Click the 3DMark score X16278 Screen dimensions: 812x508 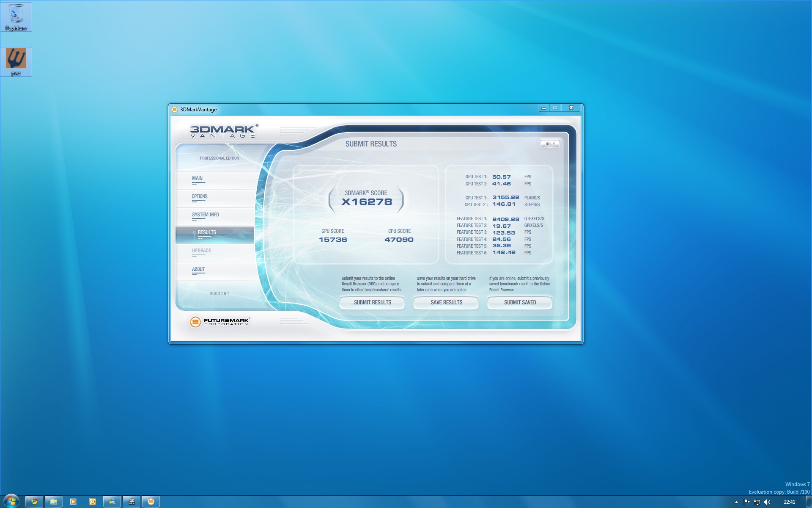tap(367, 202)
